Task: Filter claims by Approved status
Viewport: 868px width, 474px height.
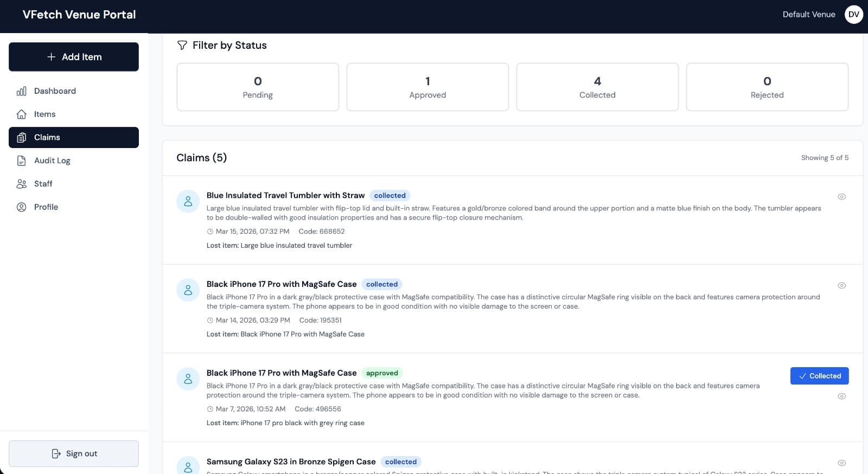Action: tap(427, 87)
